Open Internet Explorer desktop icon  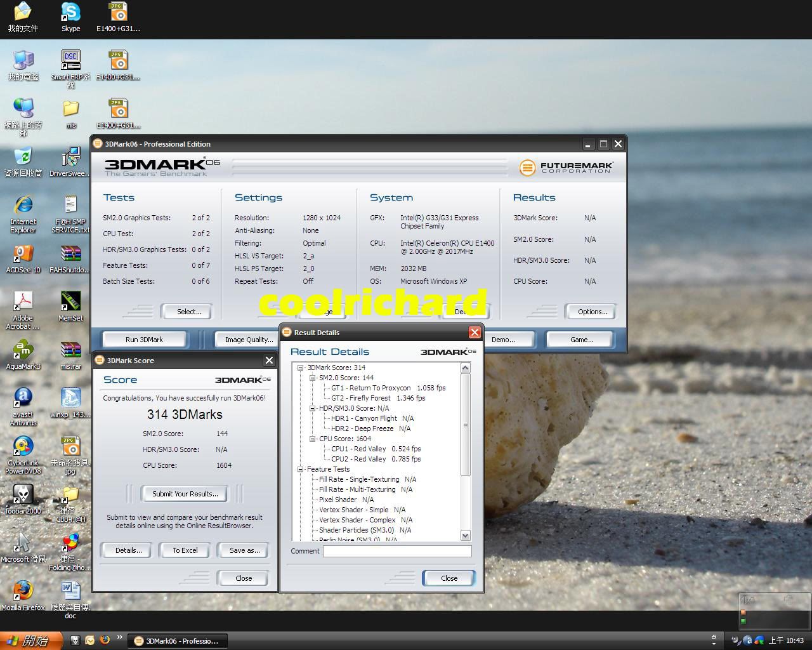pyautogui.click(x=23, y=214)
